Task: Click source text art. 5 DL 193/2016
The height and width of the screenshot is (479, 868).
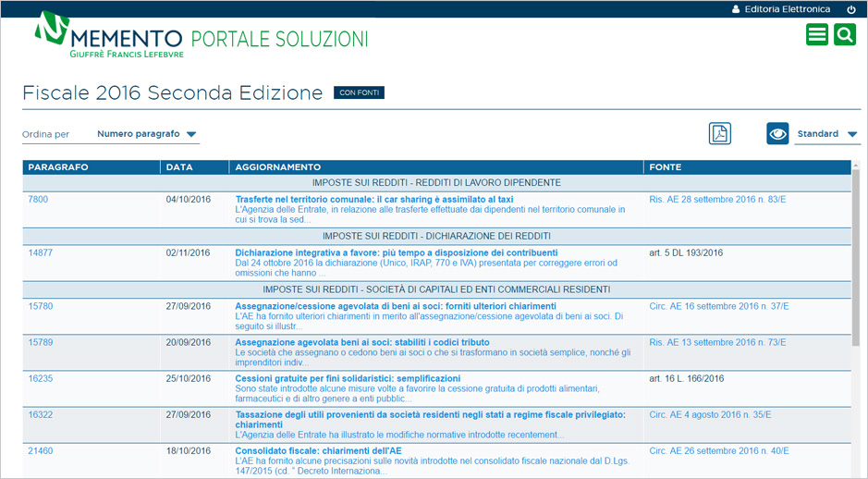Action: (x=686, y=252)
